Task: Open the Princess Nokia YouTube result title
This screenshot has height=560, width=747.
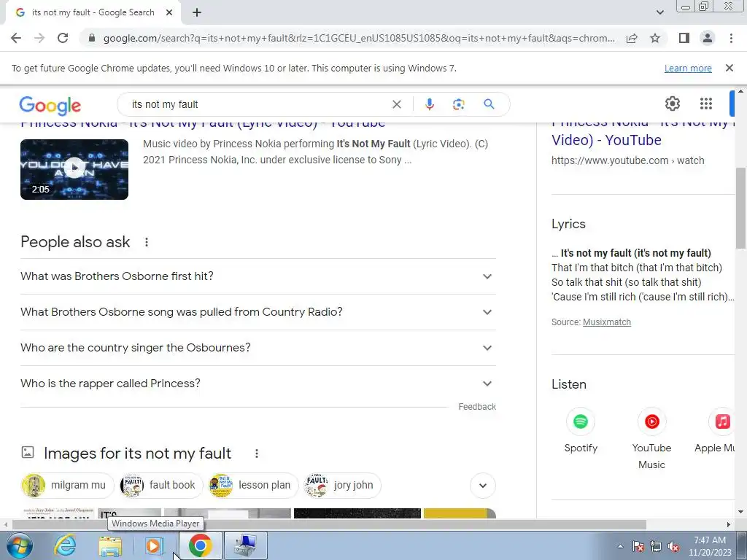Action: (x=203, y=125)
